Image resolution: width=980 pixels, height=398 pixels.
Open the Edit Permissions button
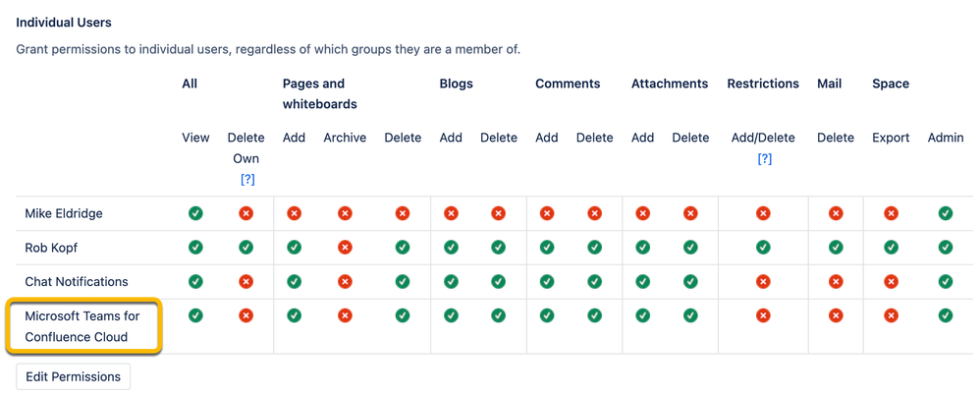point(73,376)
